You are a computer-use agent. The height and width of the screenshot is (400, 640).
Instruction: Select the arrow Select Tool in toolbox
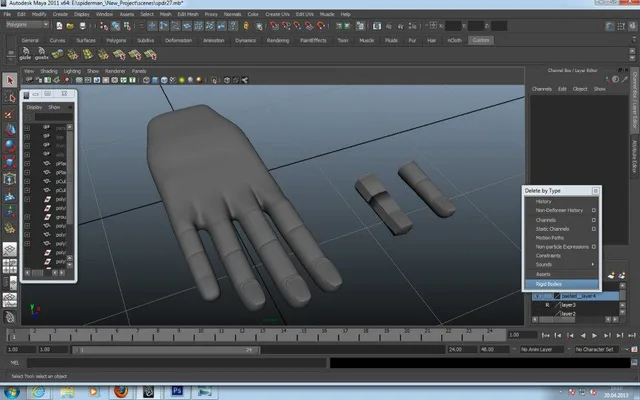[10, 80]
